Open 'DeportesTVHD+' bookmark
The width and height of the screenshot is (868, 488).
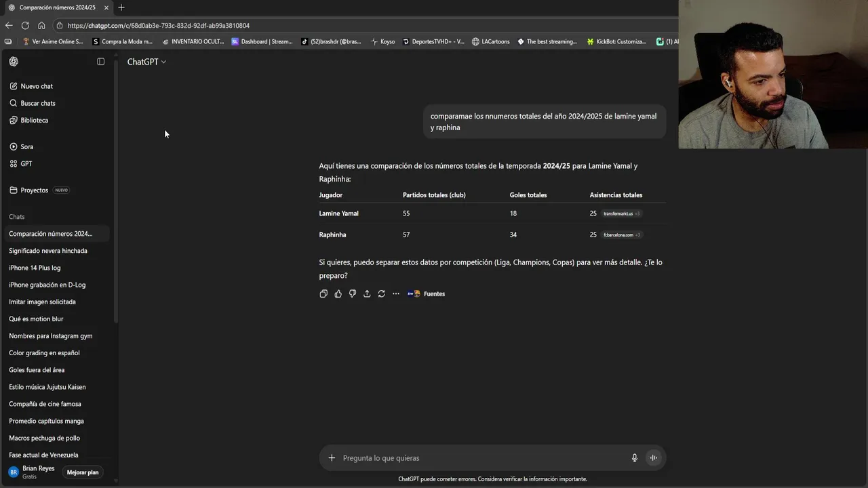click(433, 41)
